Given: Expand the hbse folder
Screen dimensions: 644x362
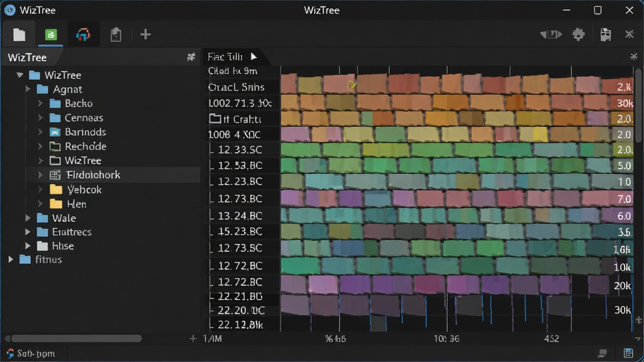Looking at the screenshot, I should 28,246.
